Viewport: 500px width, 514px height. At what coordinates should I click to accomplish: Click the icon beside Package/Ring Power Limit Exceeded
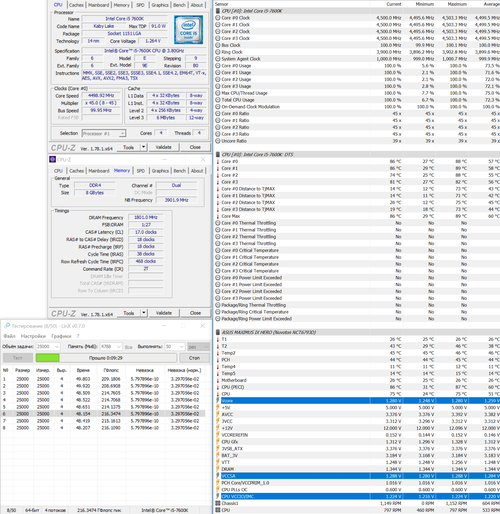(x=218, y=319)
